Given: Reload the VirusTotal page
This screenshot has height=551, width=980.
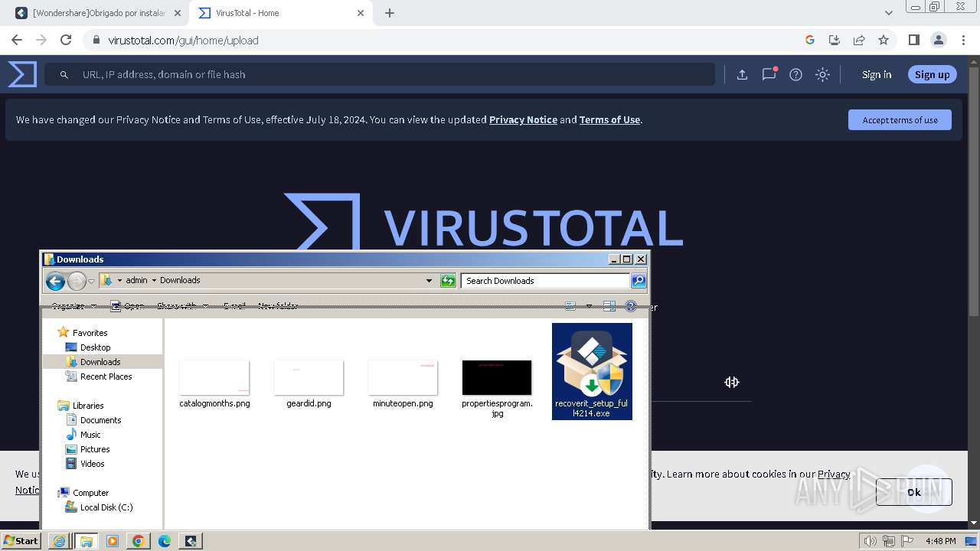Looking at the screenshot, I should pyautogui.click(x=66, y=40).
